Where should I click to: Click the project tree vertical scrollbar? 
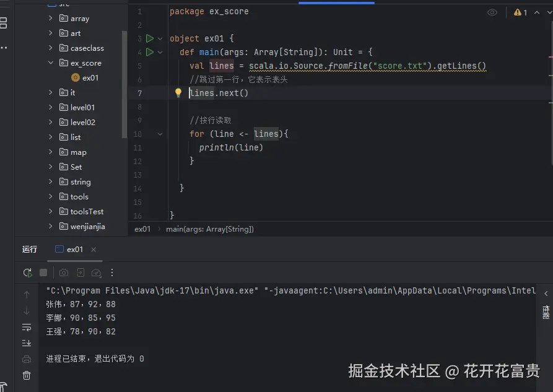124,85
